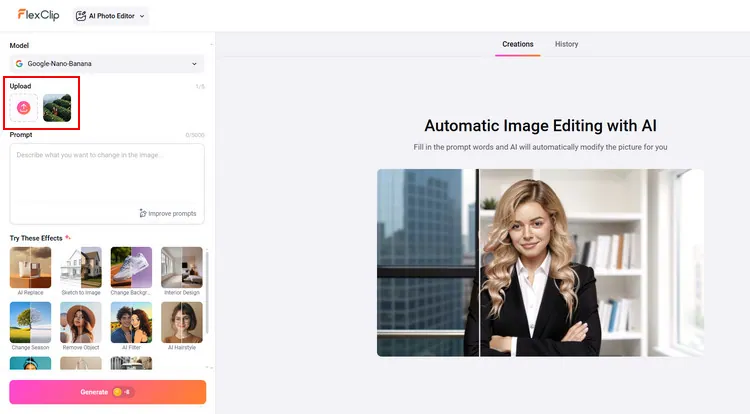Click the FlexClip logo
Image resolution: width=750 pixels, height=414 pixels.
(38, 15)
